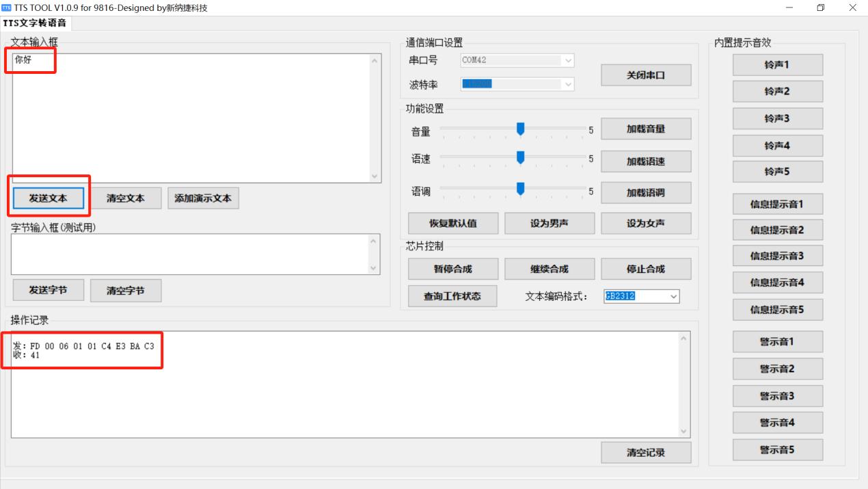The image size is (868, 489).
Task: Stop synthesis using 停止合成
Action: [x=645, y=268]
